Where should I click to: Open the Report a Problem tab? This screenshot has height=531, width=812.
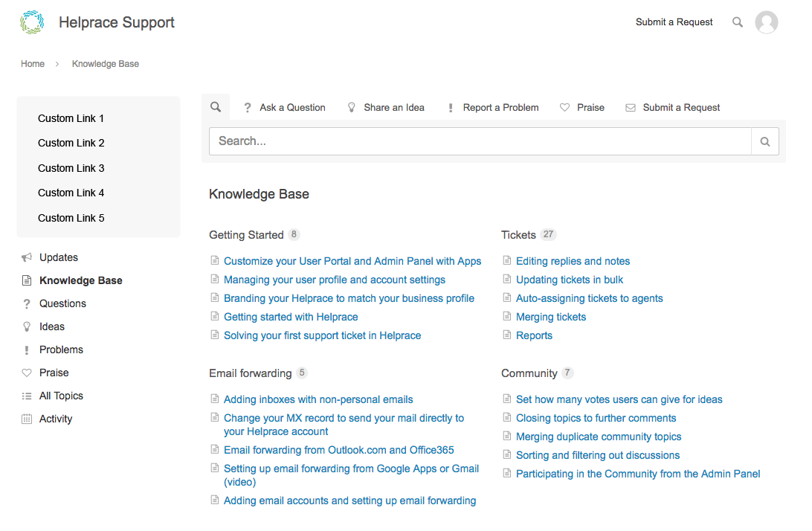pyautogui.click(x=493, y=107)
